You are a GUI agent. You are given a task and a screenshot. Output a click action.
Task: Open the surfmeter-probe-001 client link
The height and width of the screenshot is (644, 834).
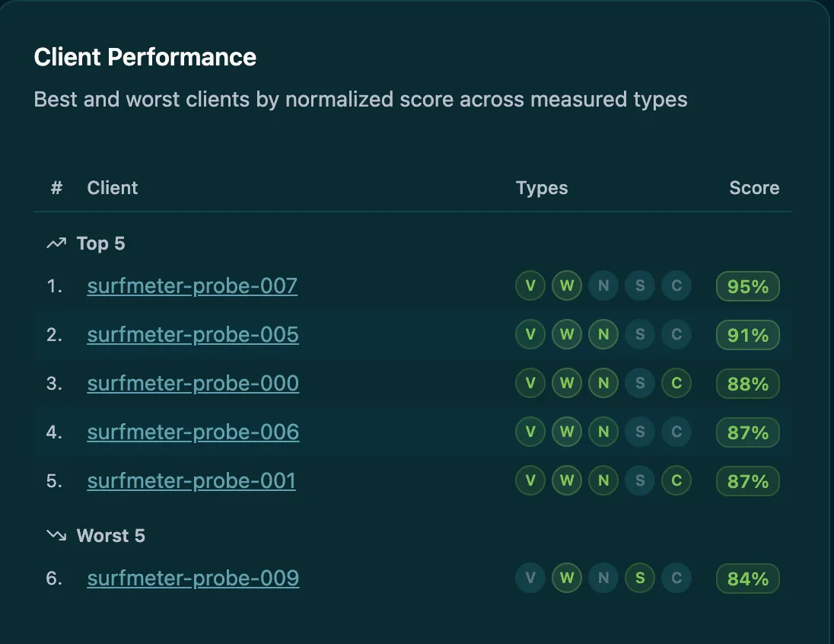[x=192, y=480]
